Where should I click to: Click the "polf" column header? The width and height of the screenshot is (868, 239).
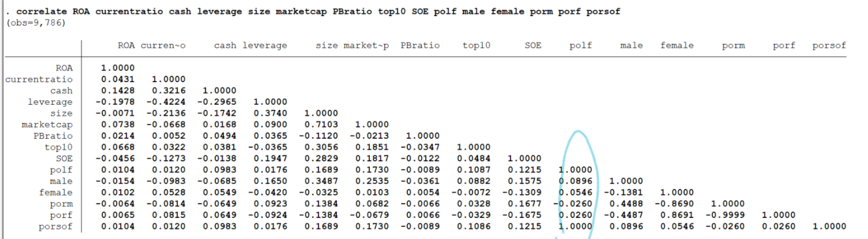[x=580, y=46]
